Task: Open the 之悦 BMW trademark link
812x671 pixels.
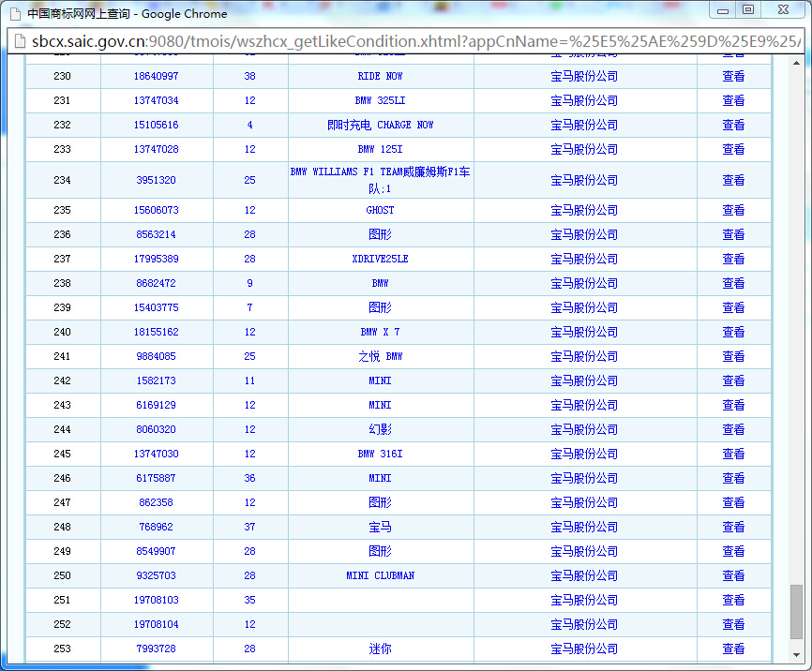Action: [380, 356]
